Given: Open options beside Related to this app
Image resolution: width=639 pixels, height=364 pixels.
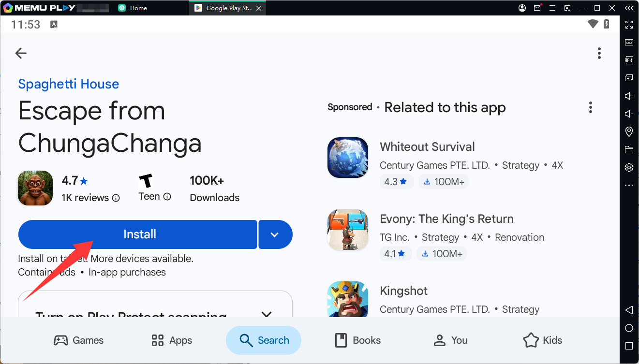Looking at the screenshot, I should [590, 107].
